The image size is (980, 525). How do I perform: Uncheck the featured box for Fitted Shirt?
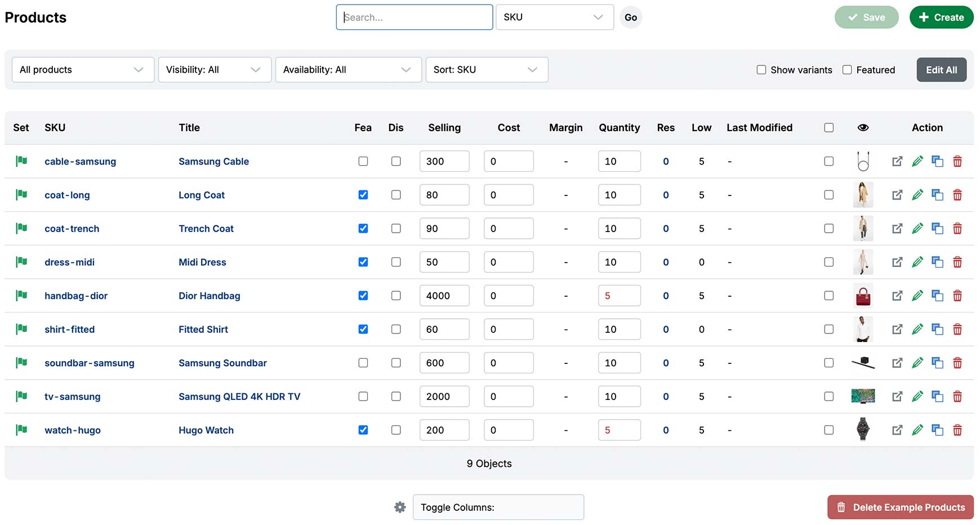(x=363, y=330)
